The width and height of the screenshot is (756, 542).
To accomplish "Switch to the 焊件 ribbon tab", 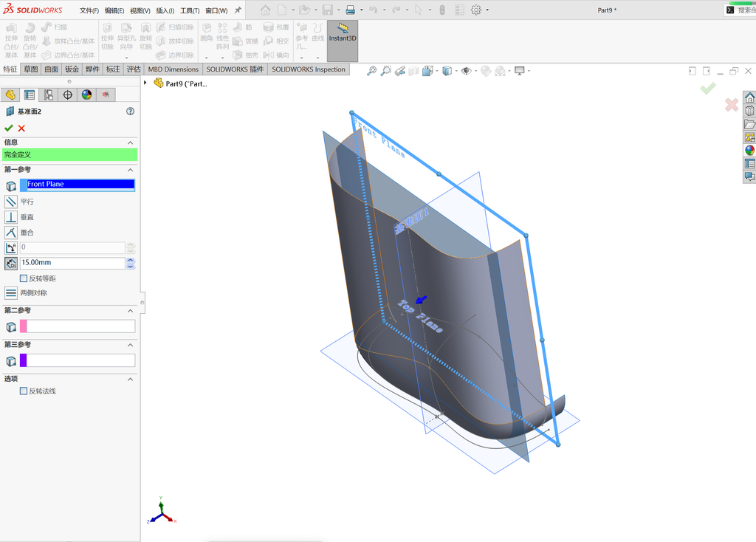I will (x=92, y=69).
